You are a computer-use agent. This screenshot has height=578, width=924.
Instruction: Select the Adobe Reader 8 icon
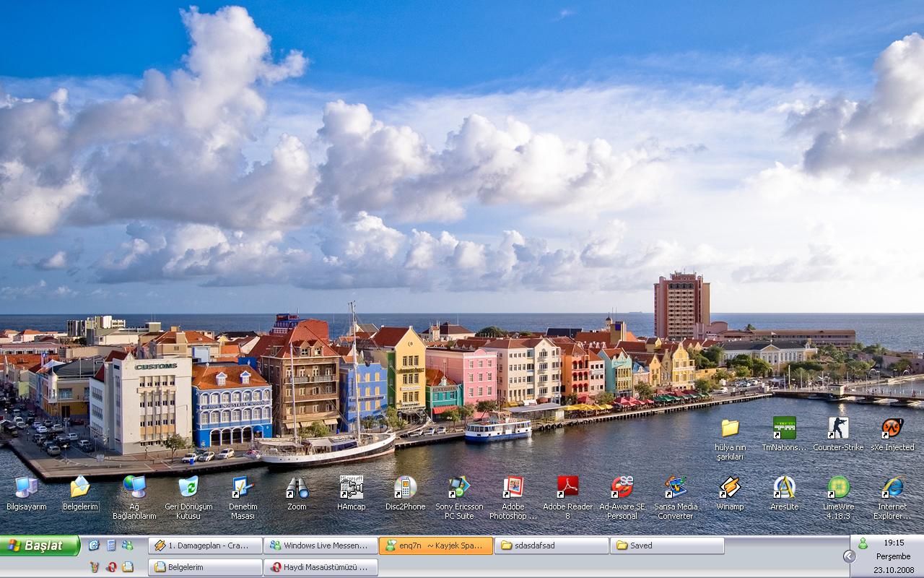(567, 488)
